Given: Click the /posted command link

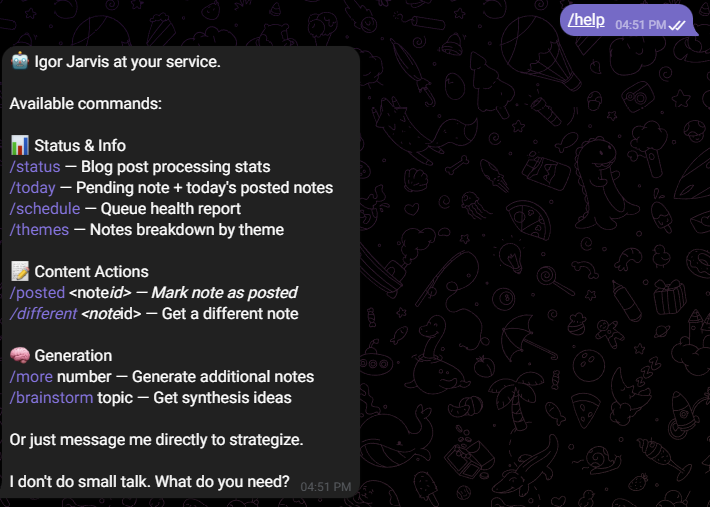Looking at the screenshot, I should [36, 293].
